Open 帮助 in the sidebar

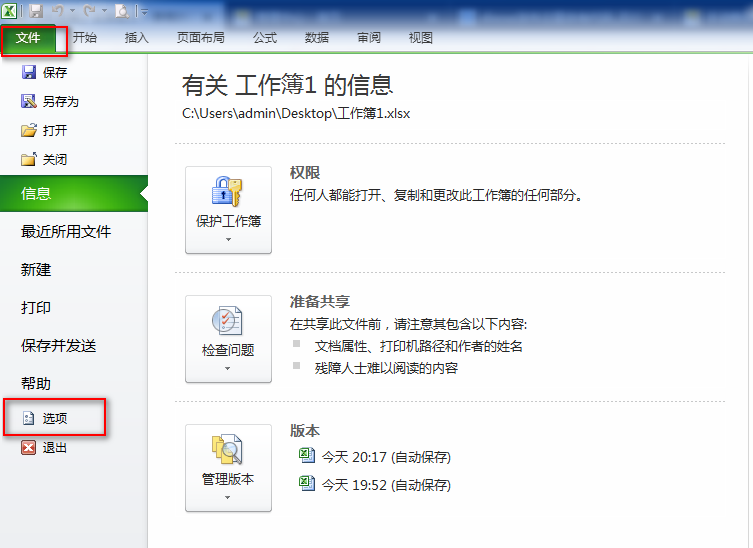pos(36,383)
